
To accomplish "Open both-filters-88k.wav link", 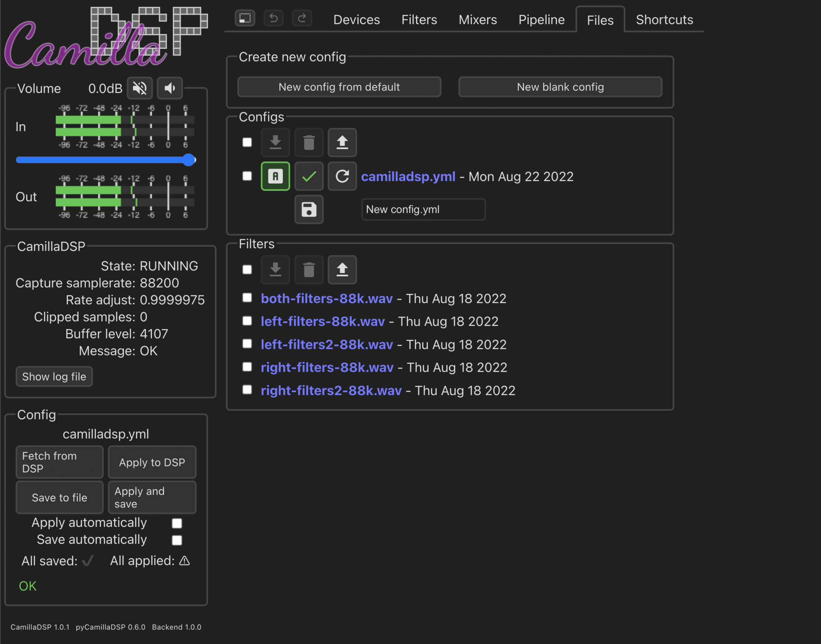I will [x=327, y=298].
